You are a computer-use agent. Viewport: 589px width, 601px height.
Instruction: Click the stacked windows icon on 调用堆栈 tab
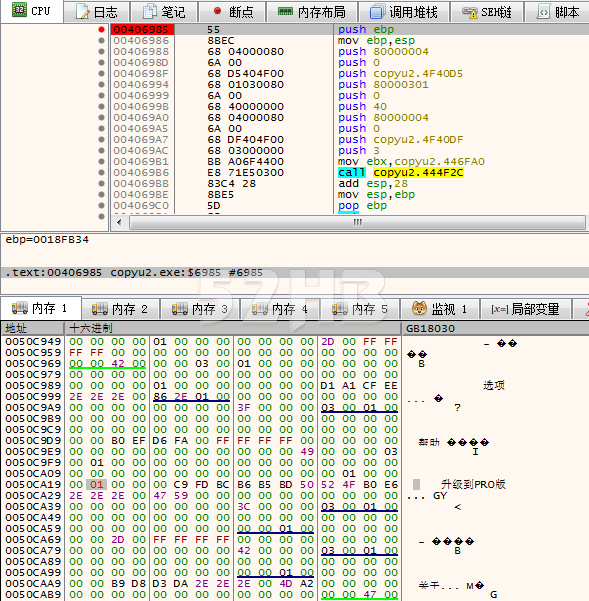click(x=377, y=12)
